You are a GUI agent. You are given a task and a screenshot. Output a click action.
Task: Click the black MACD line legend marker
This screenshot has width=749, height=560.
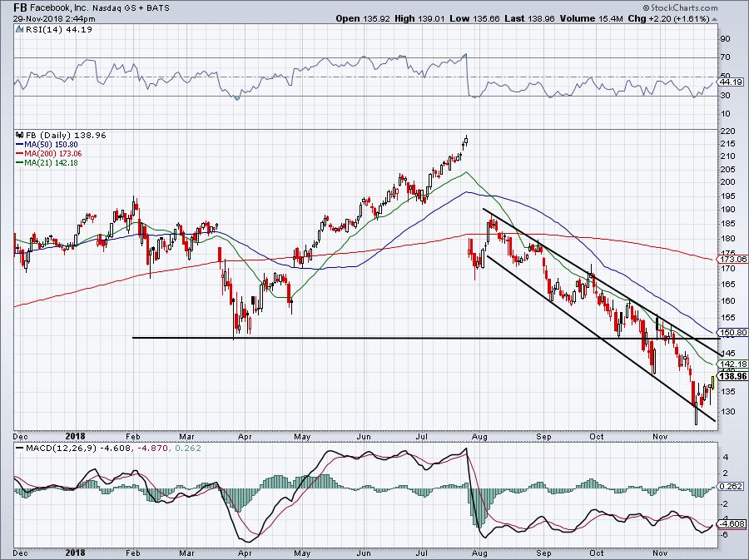coord(19,448)
